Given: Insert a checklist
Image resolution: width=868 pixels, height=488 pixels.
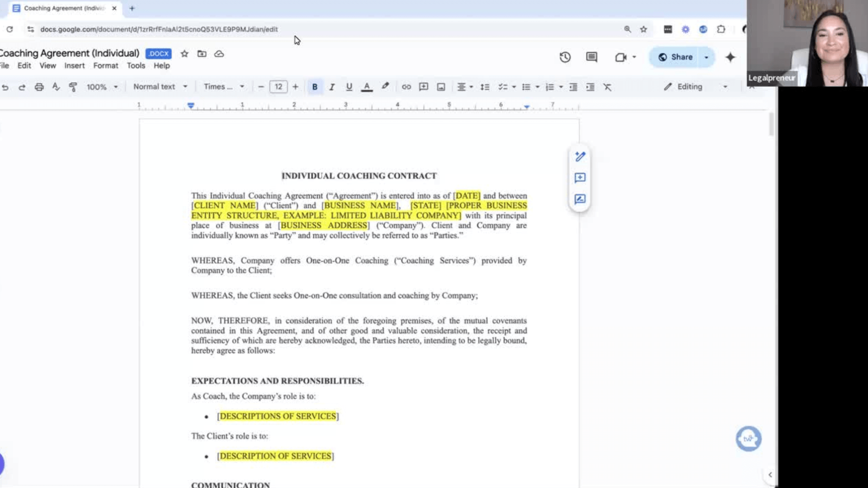Looking at the screenshot, I should click(x=503, y=87).
